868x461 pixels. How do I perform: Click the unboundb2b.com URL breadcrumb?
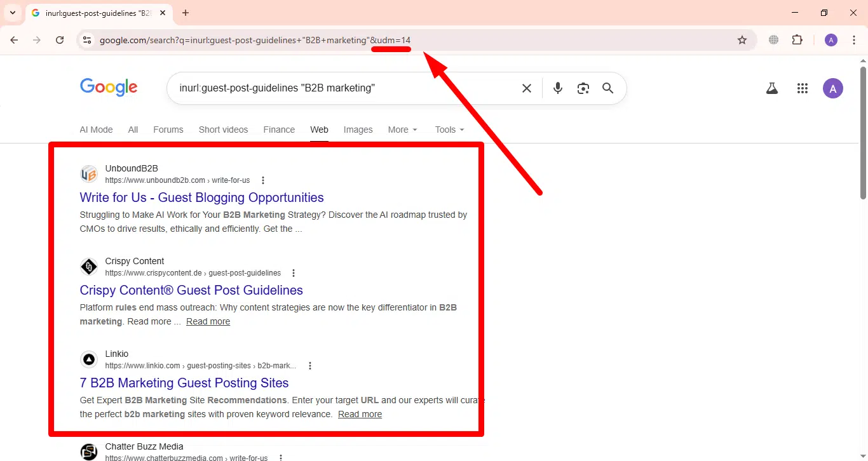(x=178, y=180)
